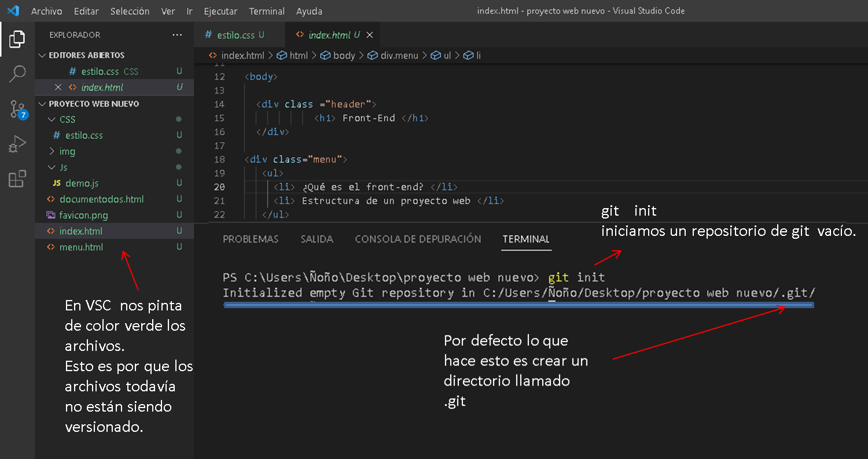Open the CONSOLA DE DEPURACIÓN tab

[418, 239]
